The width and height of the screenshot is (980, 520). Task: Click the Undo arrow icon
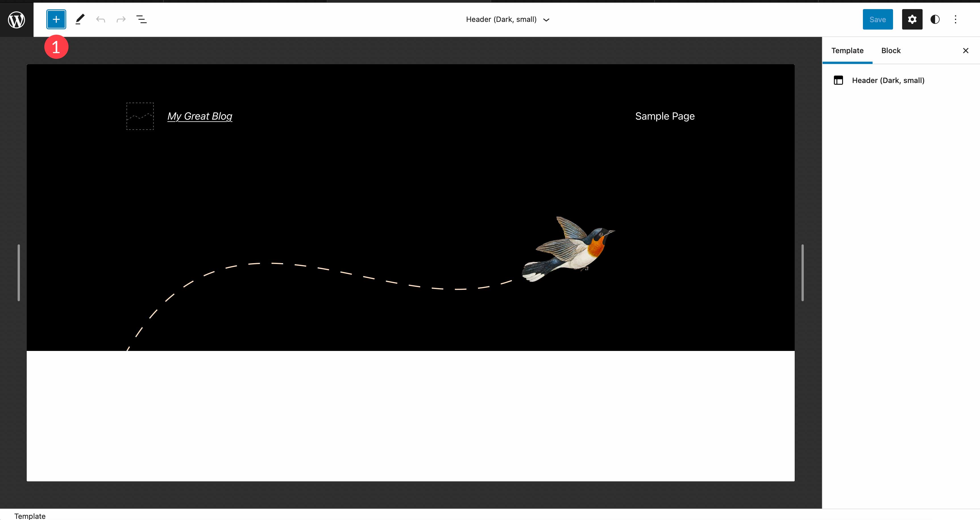(x=100, y=19)
